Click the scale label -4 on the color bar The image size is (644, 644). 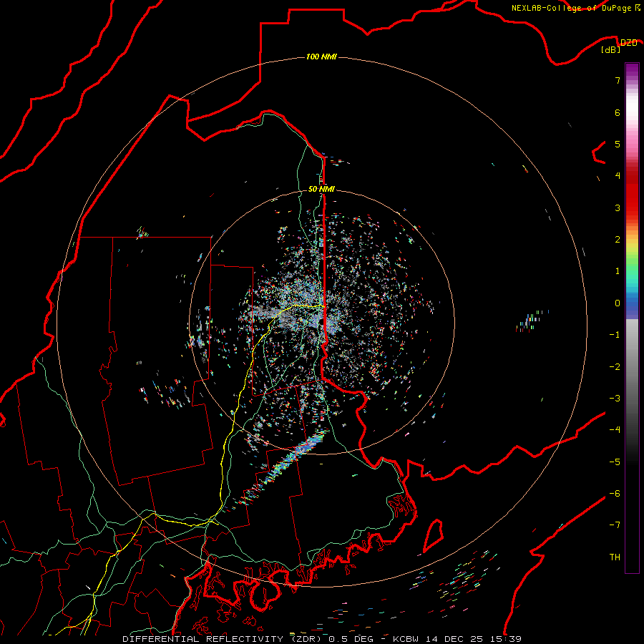(x=615, y=429)
